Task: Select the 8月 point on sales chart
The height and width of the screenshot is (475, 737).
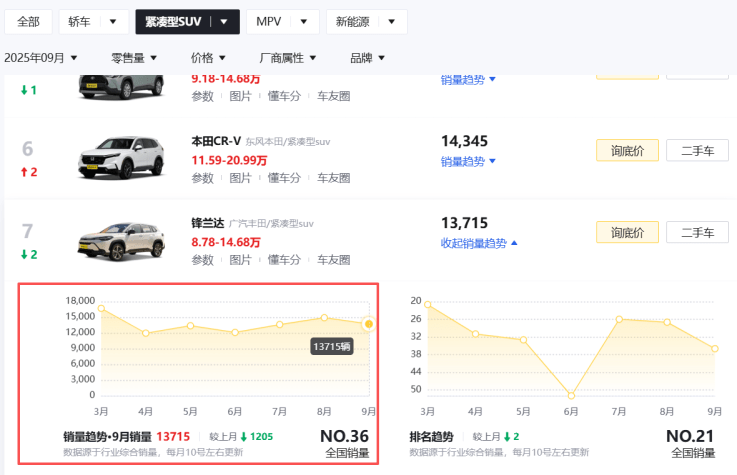Action: [324, 318]
